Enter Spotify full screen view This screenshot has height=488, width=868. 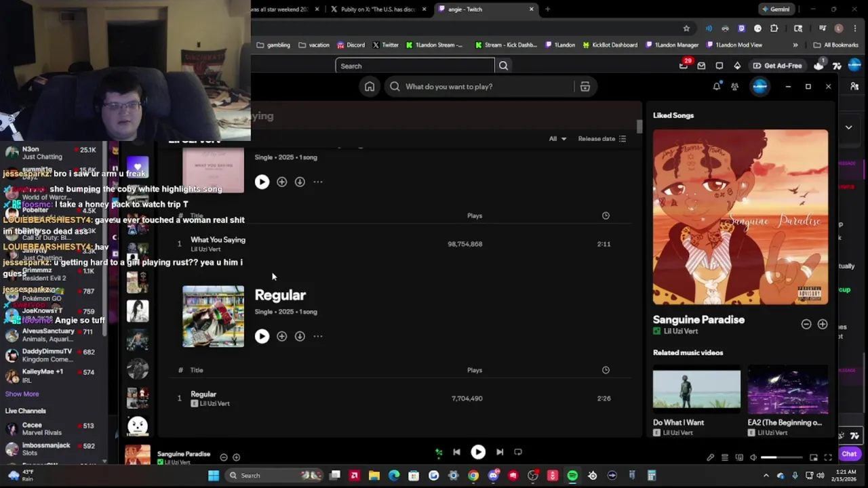click(828, 457)
